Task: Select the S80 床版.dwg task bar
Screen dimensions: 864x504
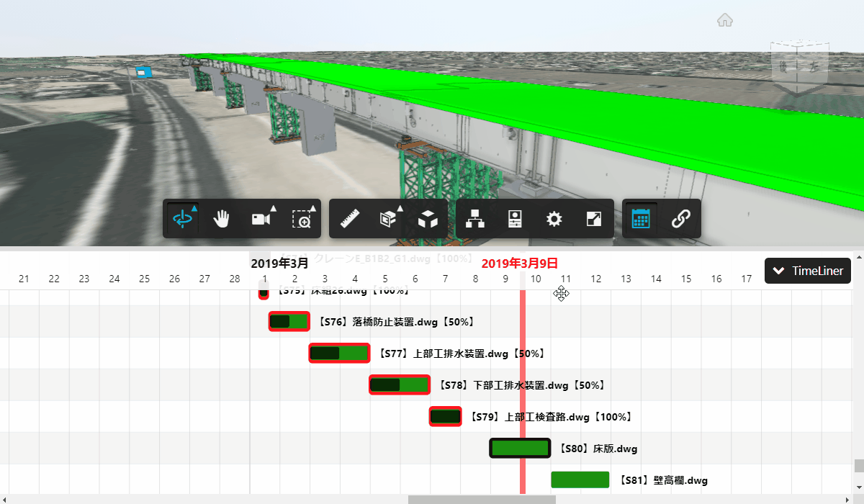Action: (x=520, y=448)
